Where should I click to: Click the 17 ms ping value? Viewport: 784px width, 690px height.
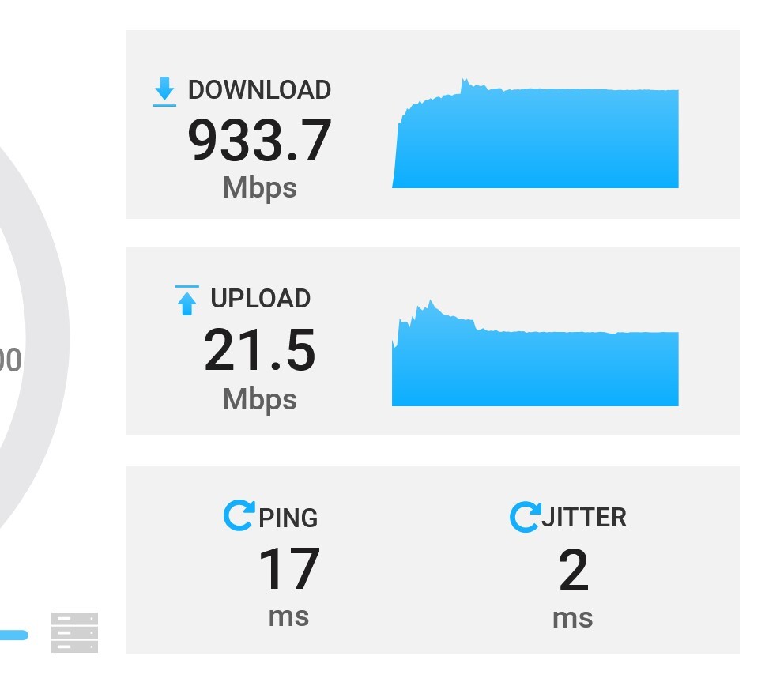click(289, 568)
